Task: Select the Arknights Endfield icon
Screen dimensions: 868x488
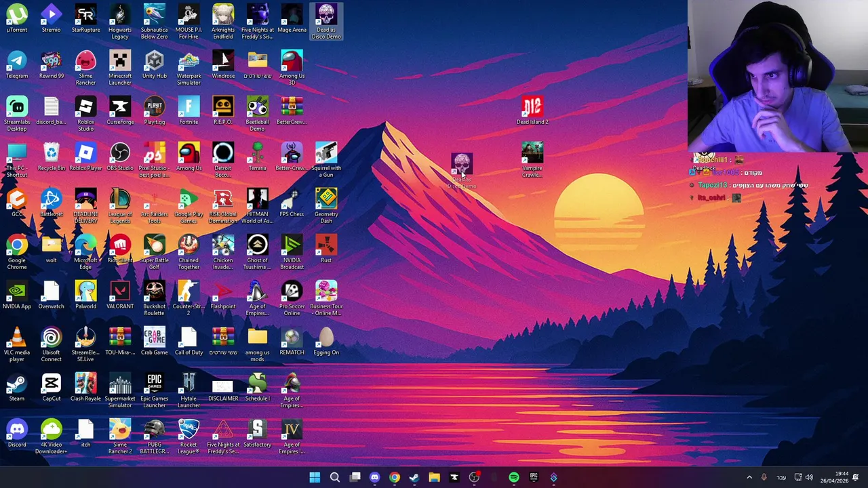Action: pyautogui.click(x=223, y=22)
